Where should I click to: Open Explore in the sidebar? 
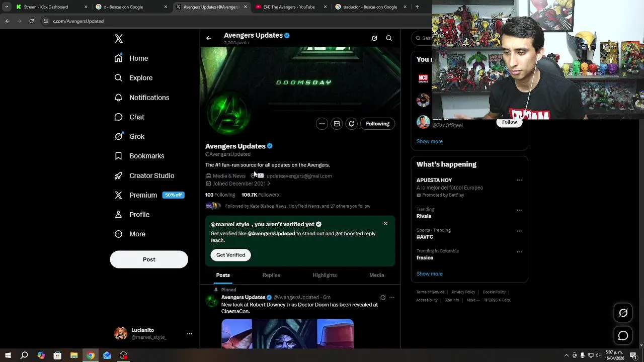point(133,78)
